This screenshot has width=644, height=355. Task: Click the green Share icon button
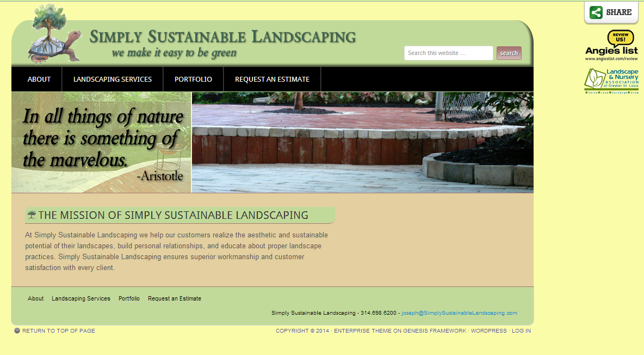click(596, 13)
